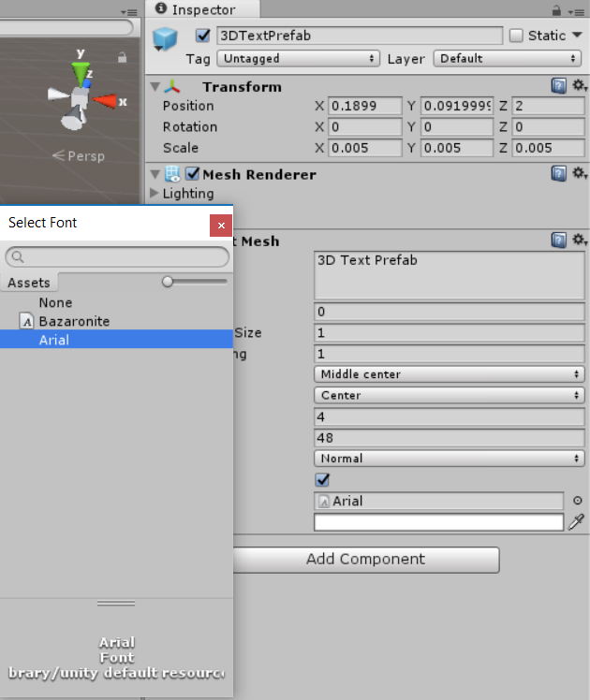This screenshot has height=700, width=590.
Task: Open scene view panel options menu
Action: [129, 12]
